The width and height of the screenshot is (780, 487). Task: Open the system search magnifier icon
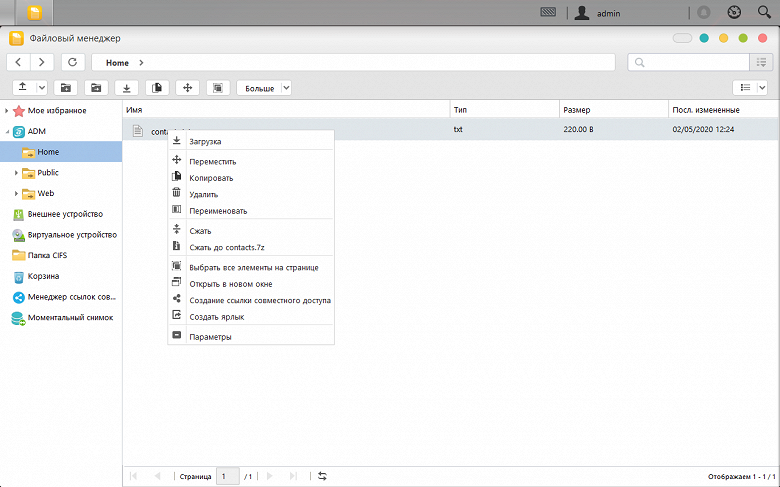click(764, 12)
